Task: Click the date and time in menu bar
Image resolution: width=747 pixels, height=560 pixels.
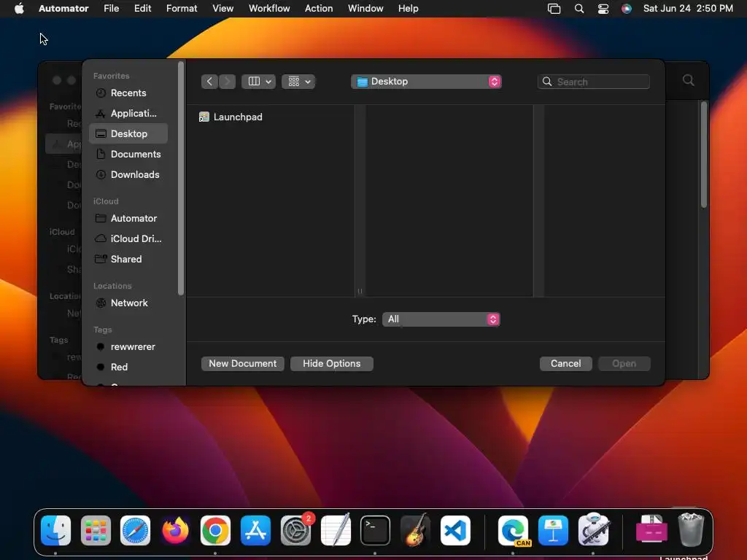Action: 688,9
